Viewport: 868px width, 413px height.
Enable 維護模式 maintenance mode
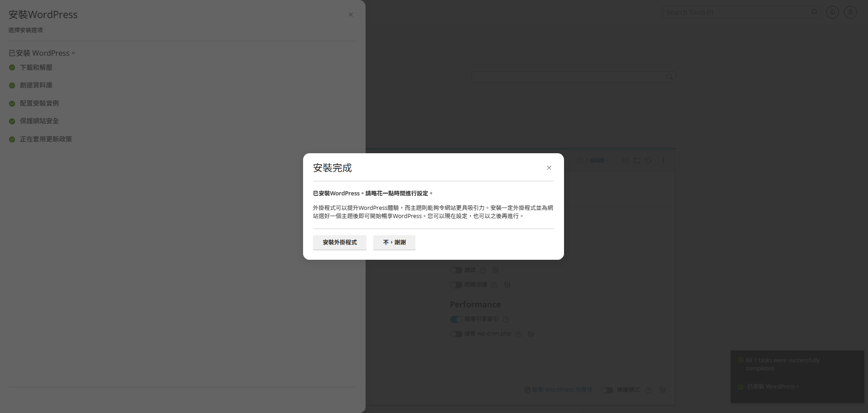[607, 390]
